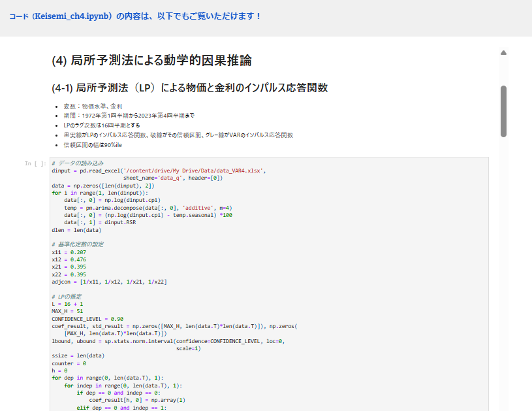Click line "x22 = 0.395"
The height and width of the screenshot is (411, 532).
(x=69, y=274)
